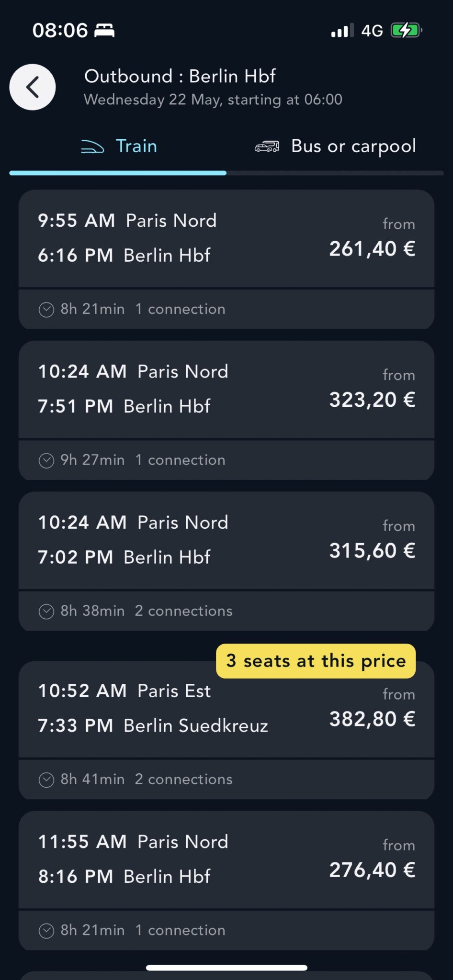
Task: Click the bus and car icon
Action: pos(267,146)
